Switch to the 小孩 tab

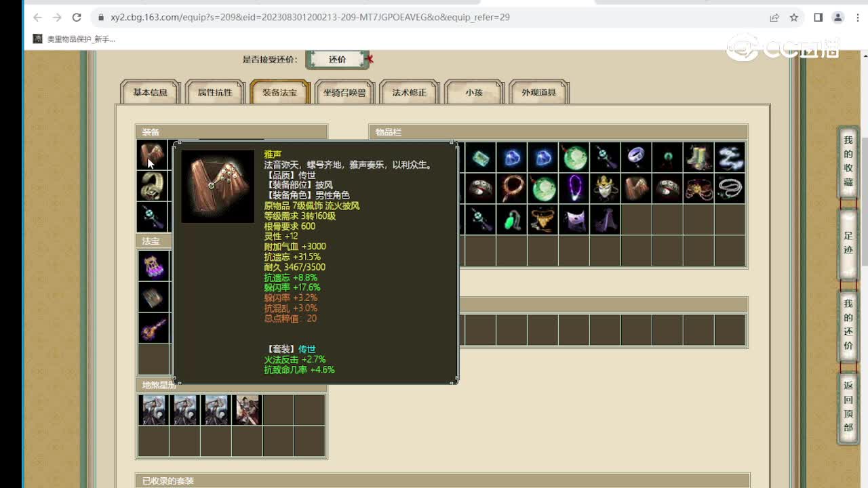point(474,92)
